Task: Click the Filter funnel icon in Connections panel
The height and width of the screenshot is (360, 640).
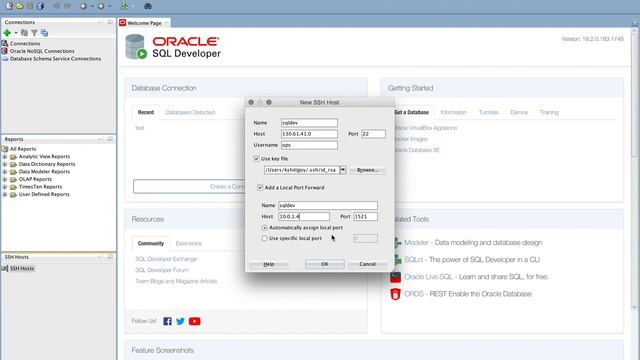Action: point(34,33)
